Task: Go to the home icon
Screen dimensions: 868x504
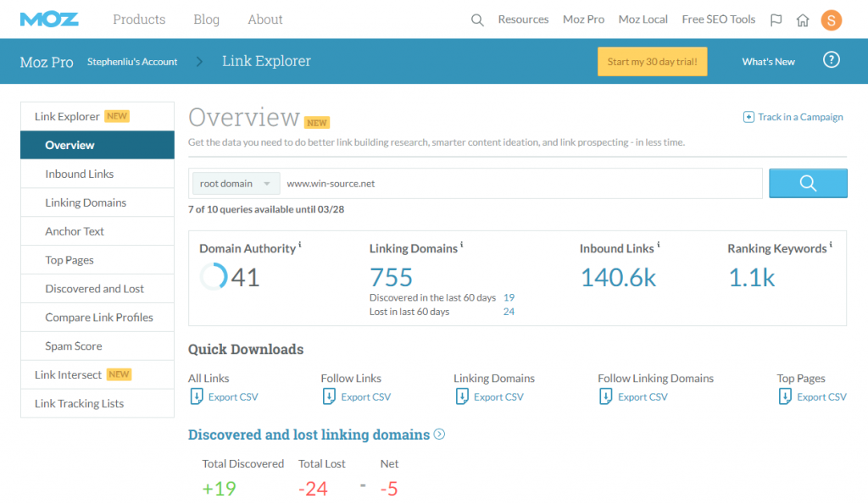Action: (x=803, y=20)
